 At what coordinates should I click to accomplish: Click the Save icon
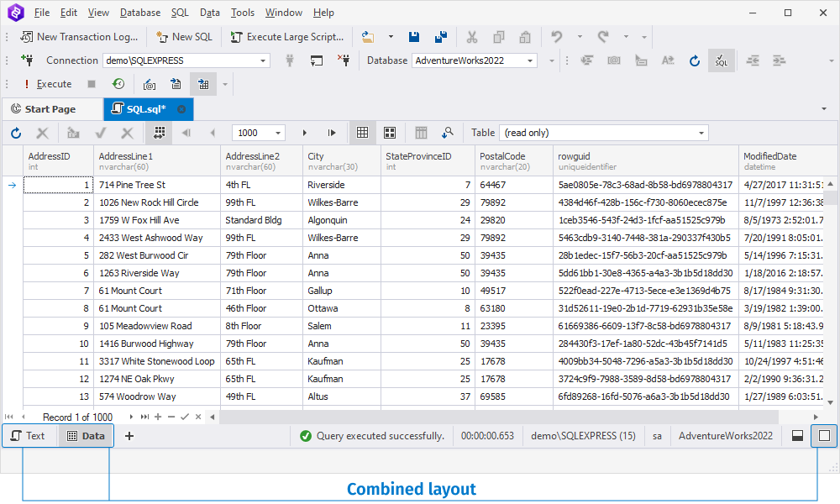coord(413,37)
